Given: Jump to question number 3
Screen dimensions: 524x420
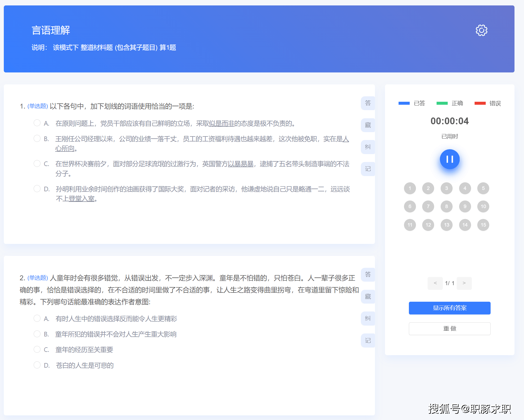Looking at the screenshot, I should tap(446, 188).
